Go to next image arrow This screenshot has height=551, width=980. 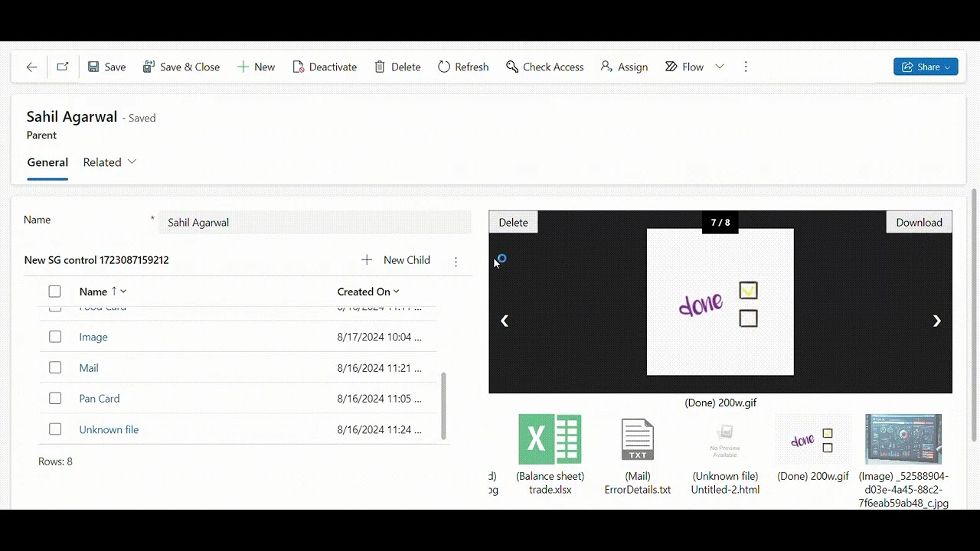point(936,321)
